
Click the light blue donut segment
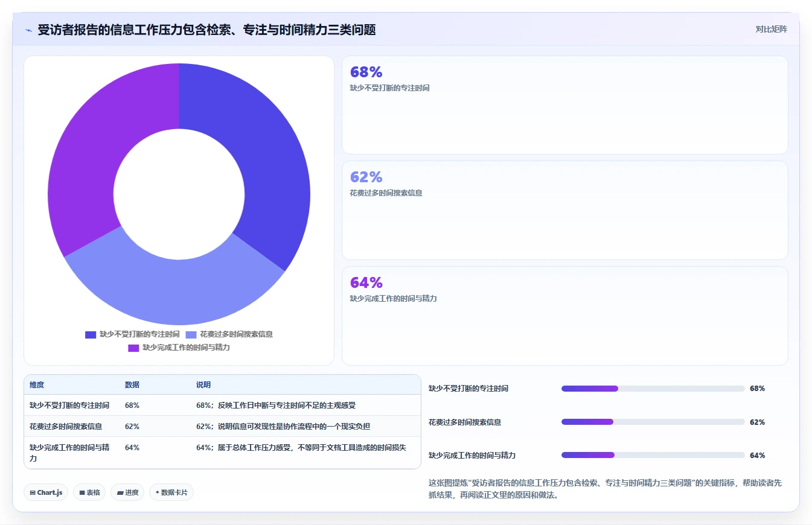175,291
